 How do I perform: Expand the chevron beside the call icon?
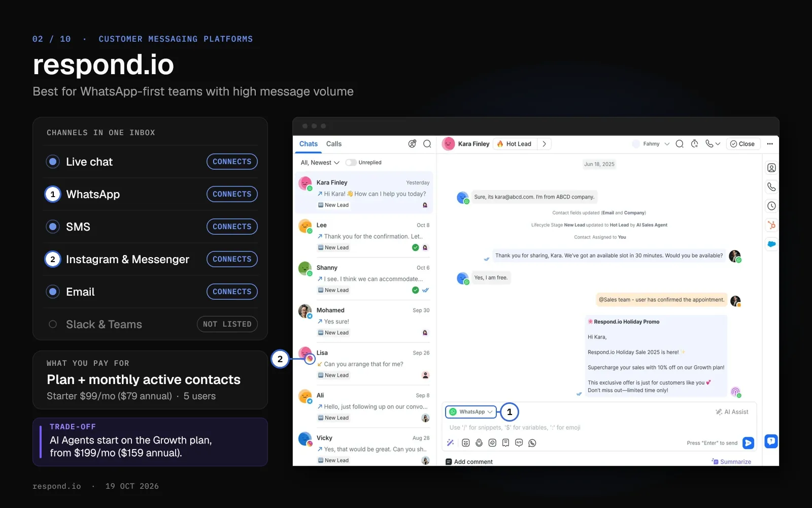coord(718,144)
